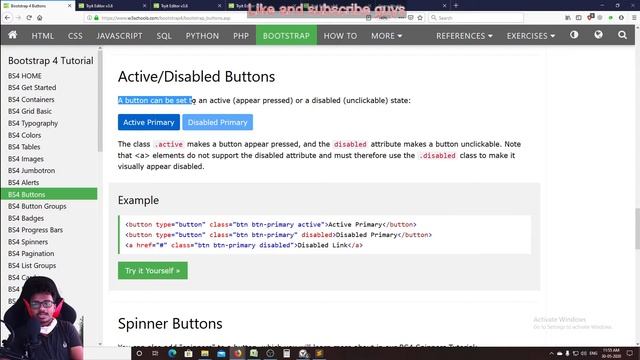Open the Mail app on the taskbar
This screenshot has height=360, width=640.
coord(221,353)
